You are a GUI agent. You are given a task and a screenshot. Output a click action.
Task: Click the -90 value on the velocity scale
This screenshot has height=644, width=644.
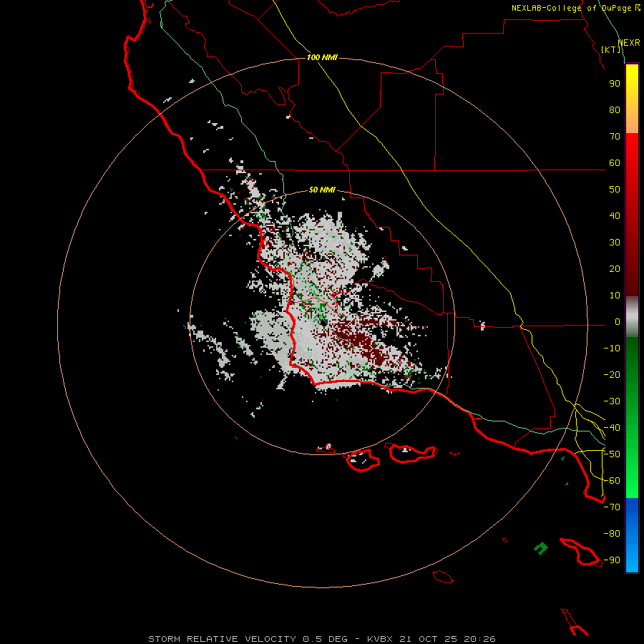pyautogui.click(x=612, y=560)
